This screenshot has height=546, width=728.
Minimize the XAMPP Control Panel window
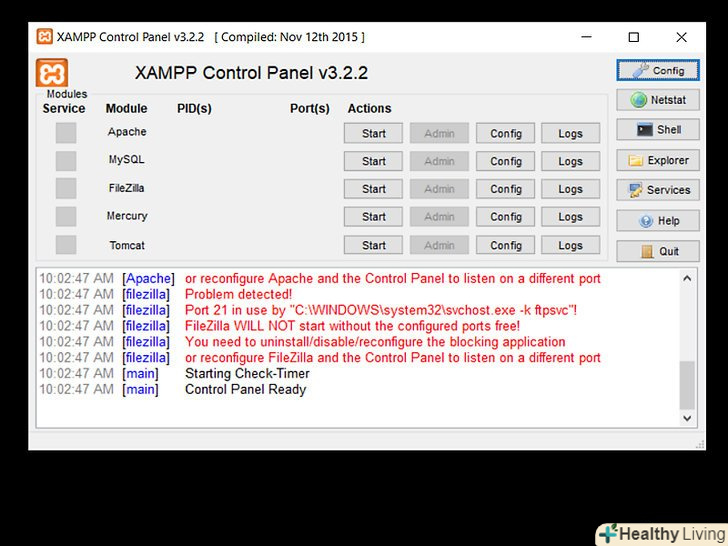(x=587, y=37)
